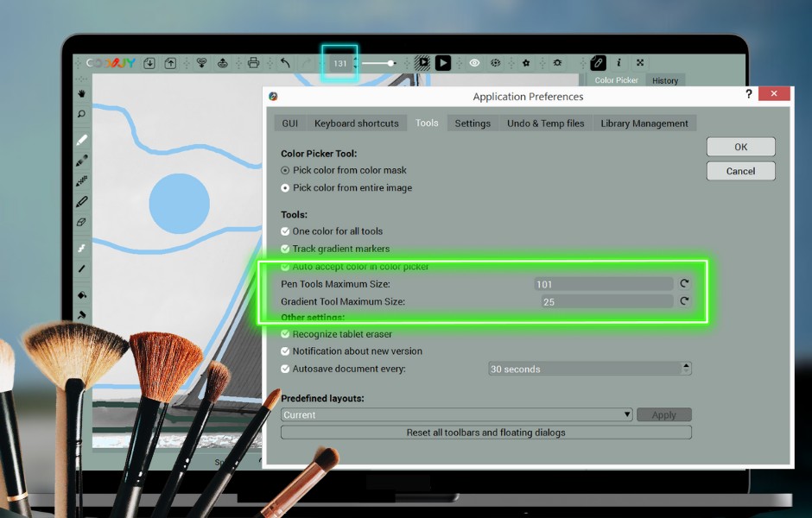Select 'Pick color from color mask' option

coord(284,170)
